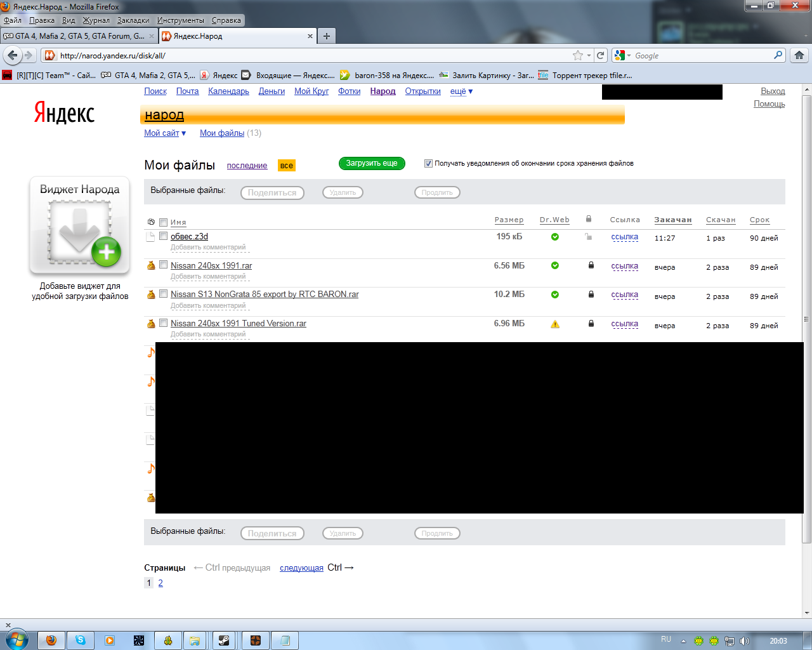The image size is (812, 650).
Task: Open a new tab with plus button
Action: [327, 36]
